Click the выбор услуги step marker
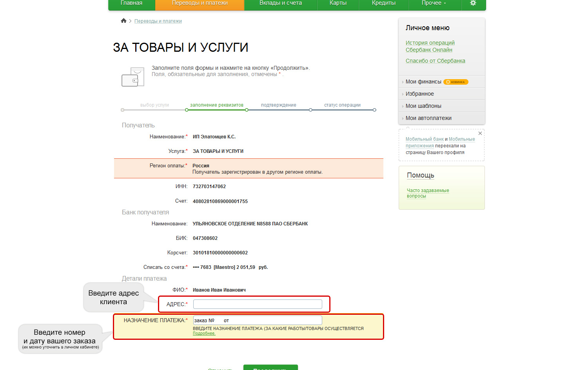The image size is (588, 370). tap(123, 110)
